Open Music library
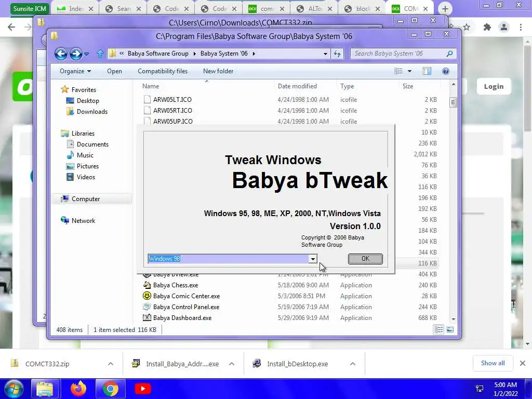The height and width of the screenshot is (399, 532). point(85,155)
